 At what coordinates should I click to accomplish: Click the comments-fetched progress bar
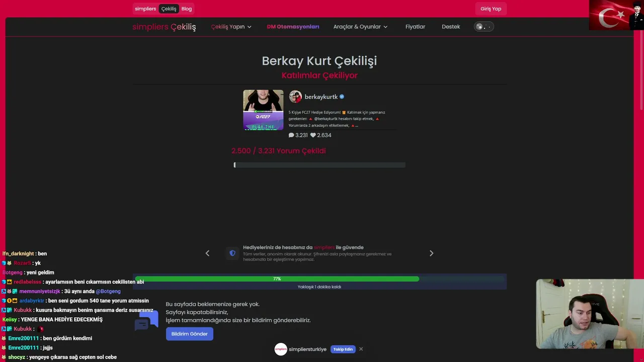point(319,165)
